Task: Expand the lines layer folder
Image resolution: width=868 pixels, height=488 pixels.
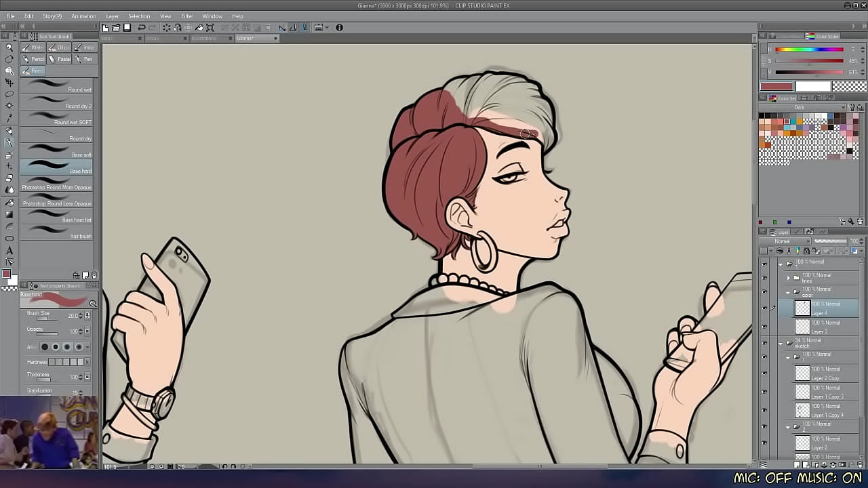Action: click(x=788, y=278)
